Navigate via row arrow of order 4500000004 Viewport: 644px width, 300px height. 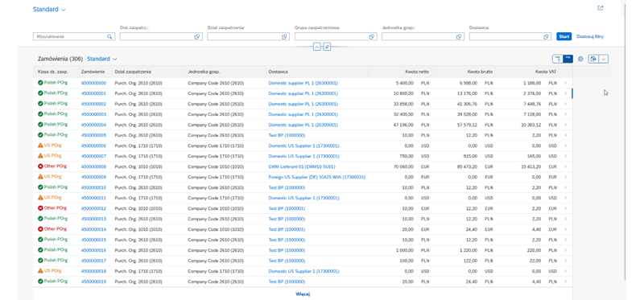pos(566,125)
